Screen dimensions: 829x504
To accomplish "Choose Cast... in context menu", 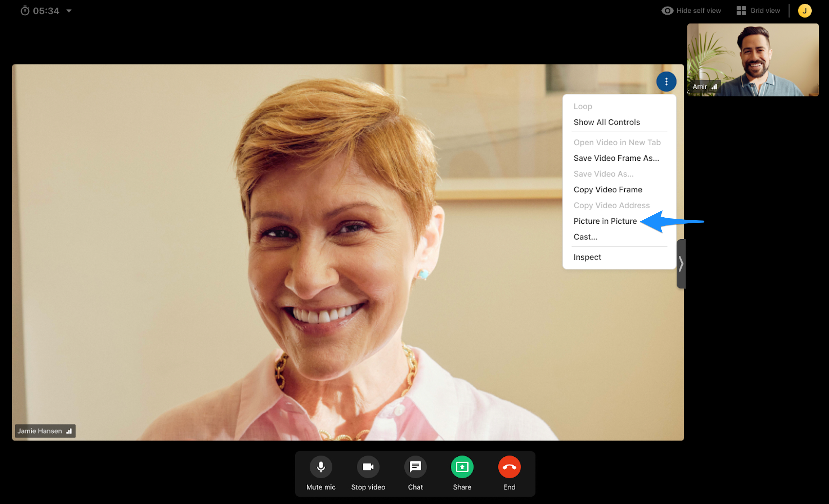I will click(x=585, y=237).
